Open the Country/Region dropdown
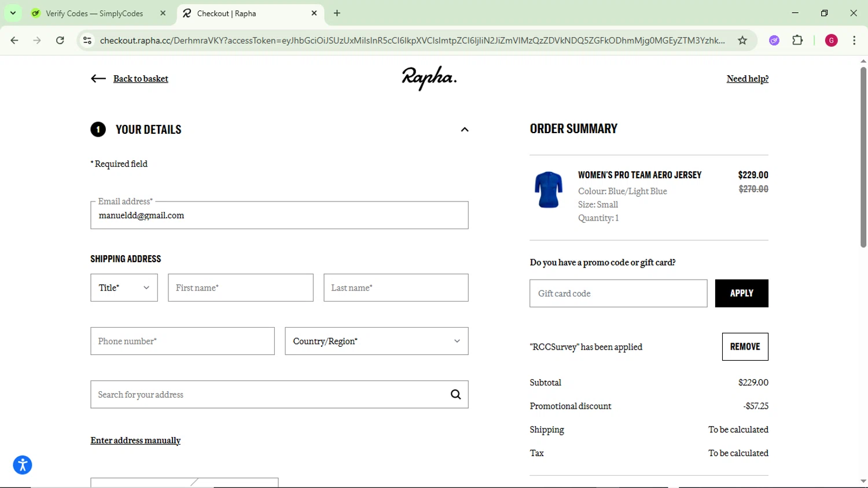 tap(377, 341)
